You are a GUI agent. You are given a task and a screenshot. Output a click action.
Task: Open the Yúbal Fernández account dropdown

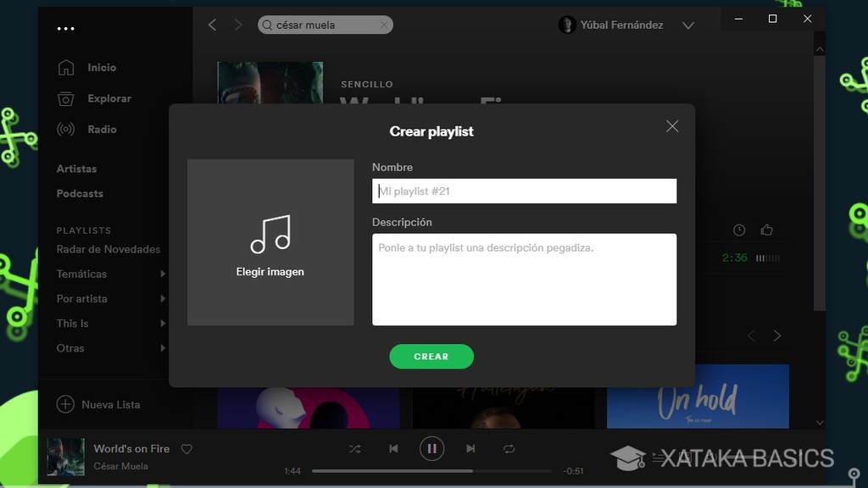tap(688, 25)
